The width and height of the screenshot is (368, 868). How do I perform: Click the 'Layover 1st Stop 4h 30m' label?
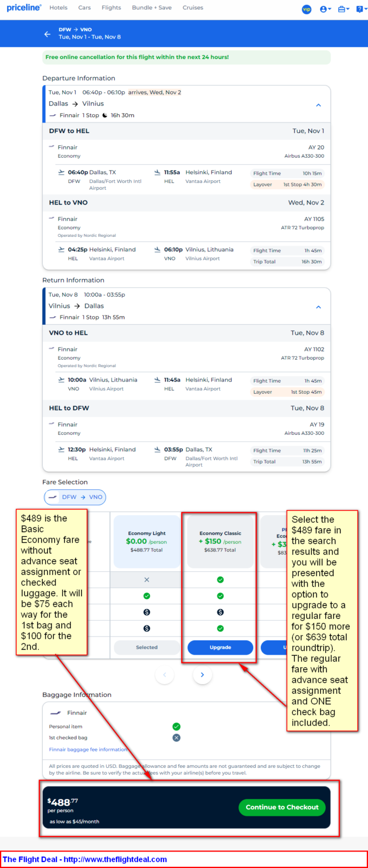[287, 185]
